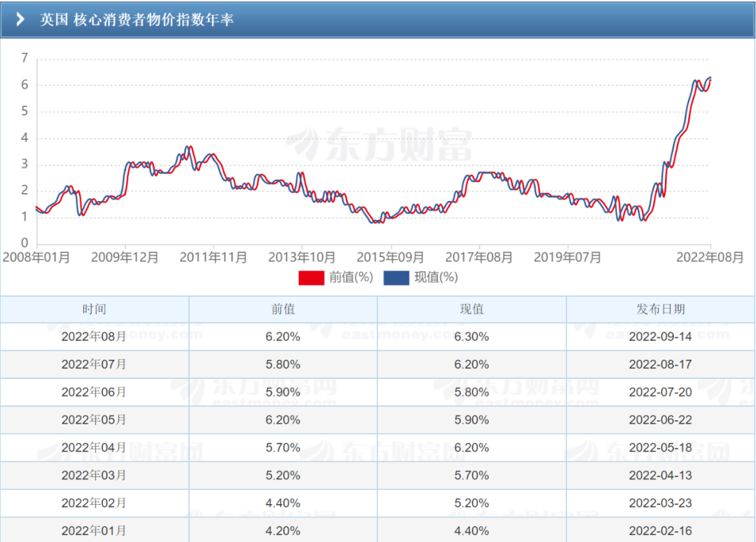Click the 2017年08月 x-axis label

point(479,257)
